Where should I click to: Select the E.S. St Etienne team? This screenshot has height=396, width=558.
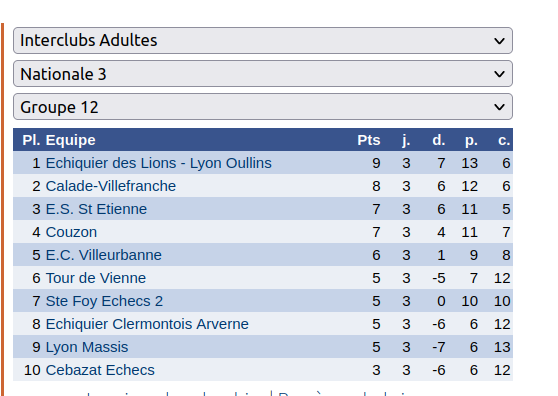(x=96, y=209)
